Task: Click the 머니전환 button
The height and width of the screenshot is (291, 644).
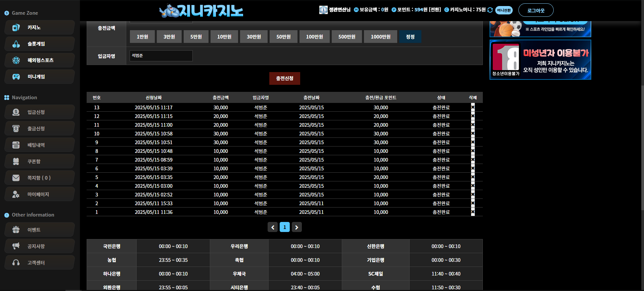Action: point(504,10)
